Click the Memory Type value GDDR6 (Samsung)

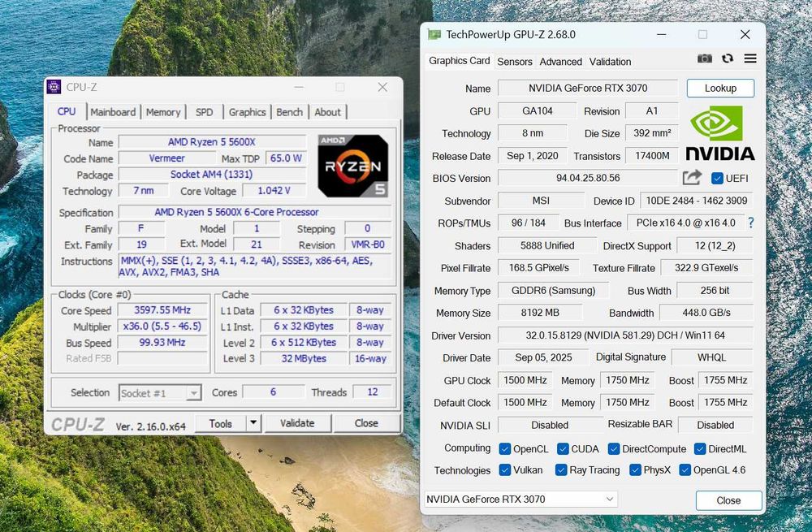click(x=554, y=291)
